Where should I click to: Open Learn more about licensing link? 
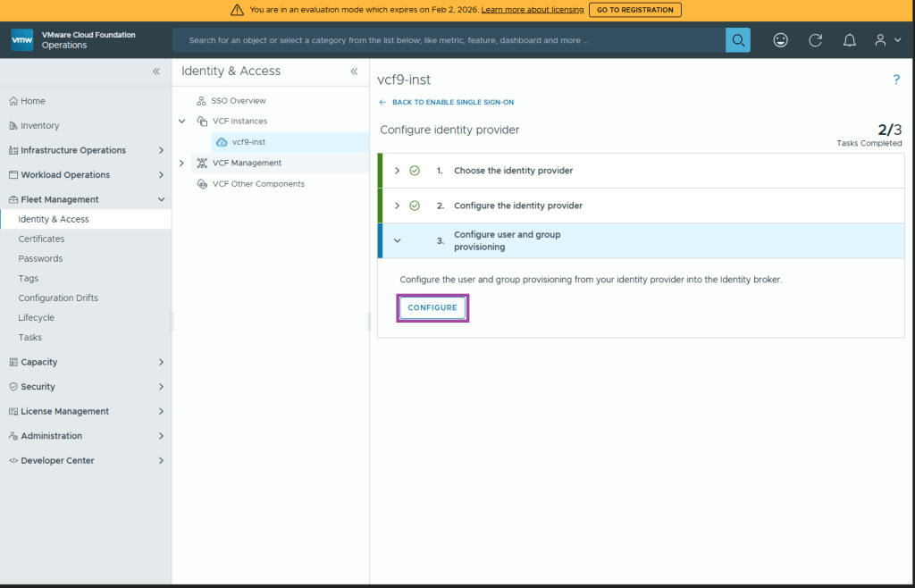(532, 10)
